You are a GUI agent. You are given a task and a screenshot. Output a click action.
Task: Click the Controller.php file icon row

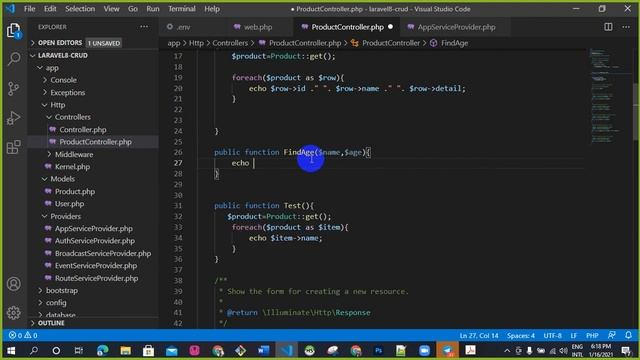click(x=93, y=129)
